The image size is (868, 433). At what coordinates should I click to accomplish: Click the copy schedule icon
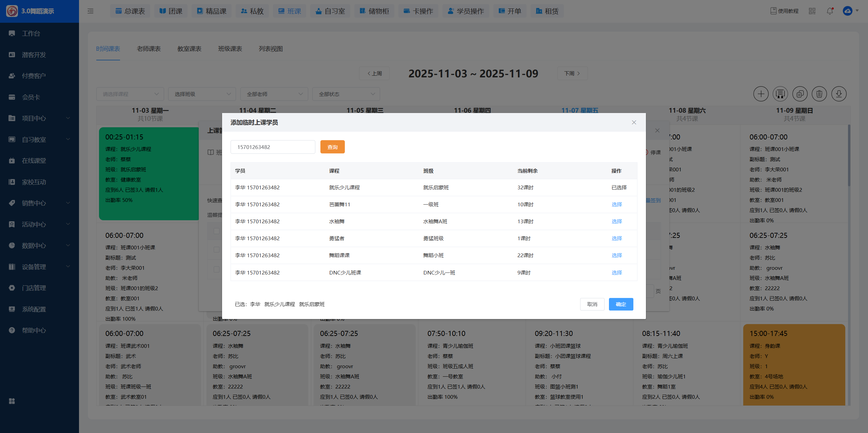tap(800, 94)
